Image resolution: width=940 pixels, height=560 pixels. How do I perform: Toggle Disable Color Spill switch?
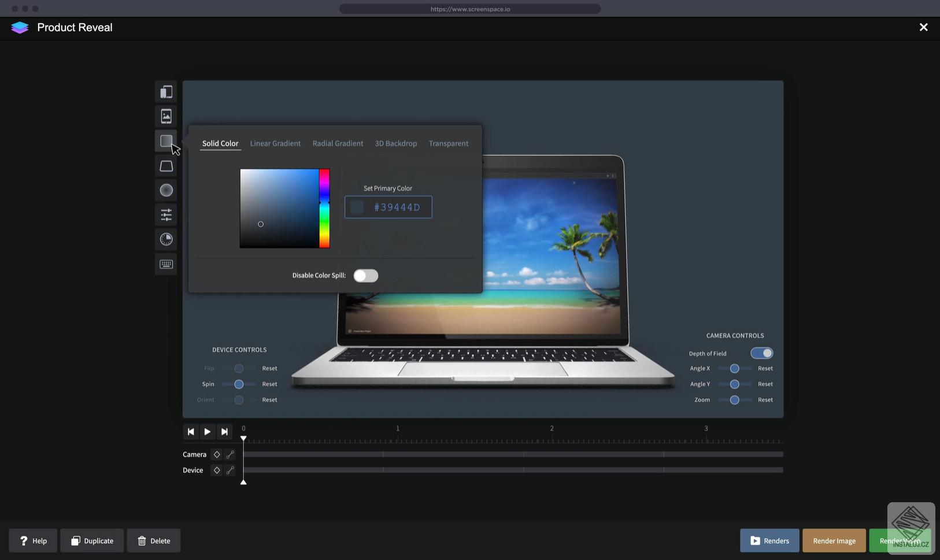[x=365, y=276]
